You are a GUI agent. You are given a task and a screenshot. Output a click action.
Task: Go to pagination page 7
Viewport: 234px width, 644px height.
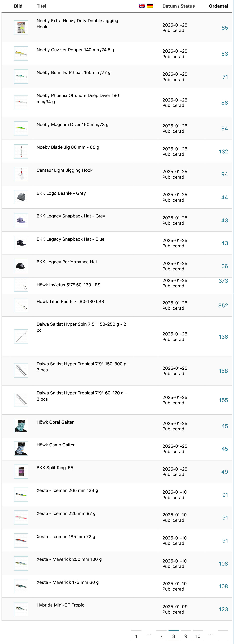[161, 636]
